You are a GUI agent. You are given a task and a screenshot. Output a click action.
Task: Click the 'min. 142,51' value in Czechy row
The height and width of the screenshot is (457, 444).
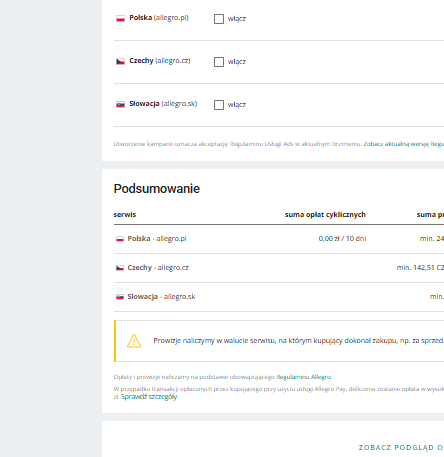pyautogui.click(x=420, y=268)
